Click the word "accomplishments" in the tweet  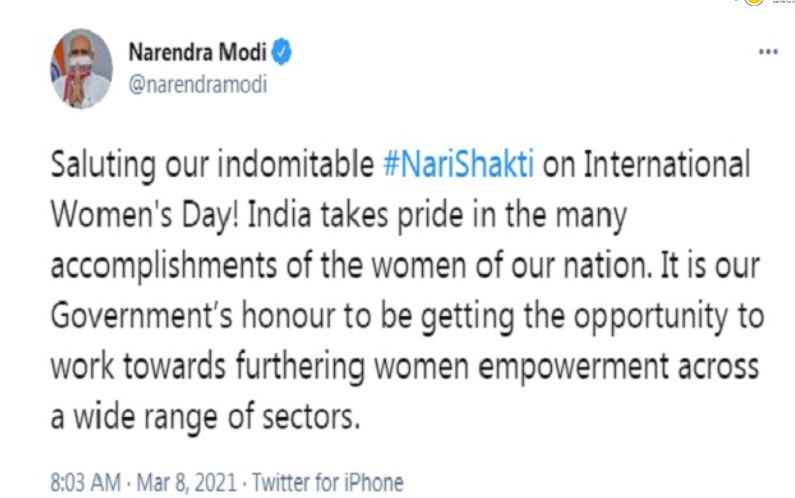164,266
